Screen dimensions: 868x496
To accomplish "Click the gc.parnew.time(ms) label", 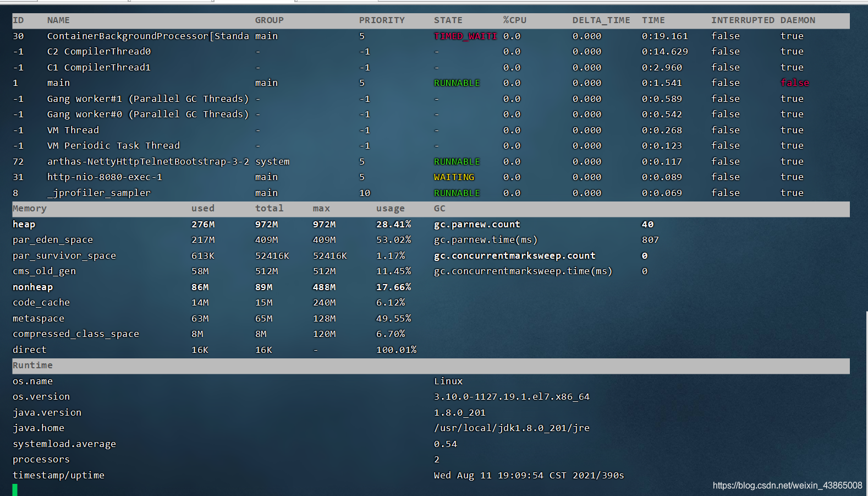I will 486,240.
